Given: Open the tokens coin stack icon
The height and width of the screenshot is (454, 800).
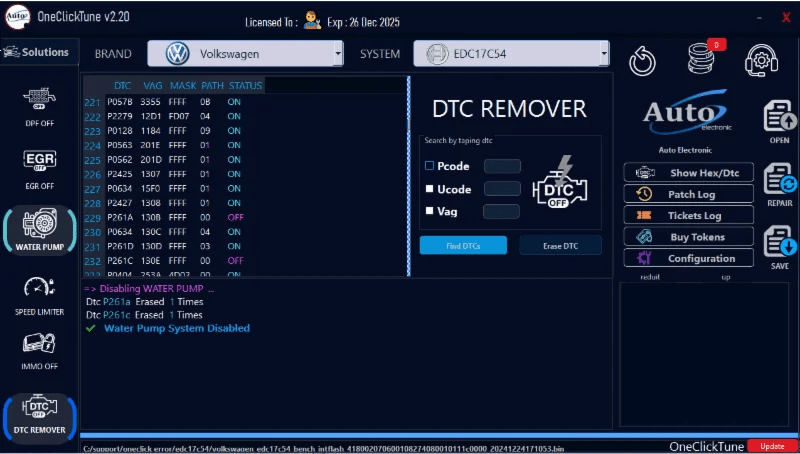Looking at the screenshot, I should click(x=701, y=58).
